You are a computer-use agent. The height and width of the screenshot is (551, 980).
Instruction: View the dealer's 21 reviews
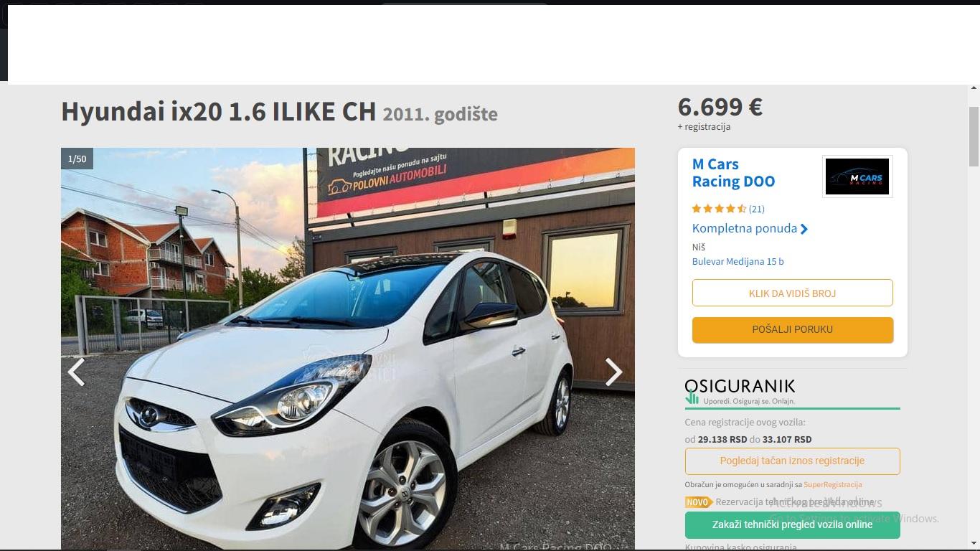point(757,209)
